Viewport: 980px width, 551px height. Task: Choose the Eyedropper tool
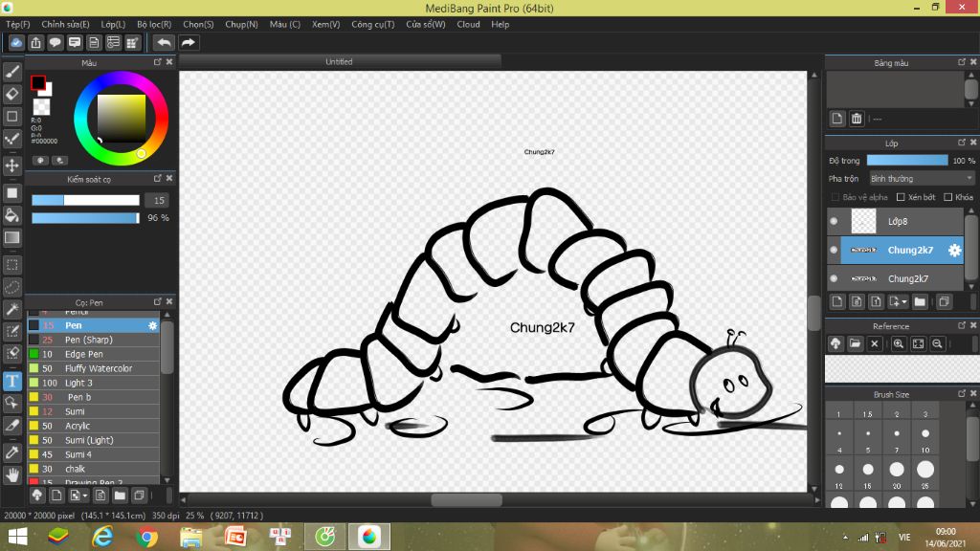tap(11, 452)
